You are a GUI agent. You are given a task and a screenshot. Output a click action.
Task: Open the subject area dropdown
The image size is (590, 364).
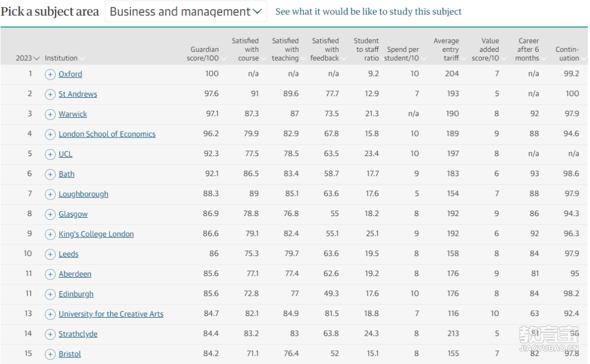point(186,11)
